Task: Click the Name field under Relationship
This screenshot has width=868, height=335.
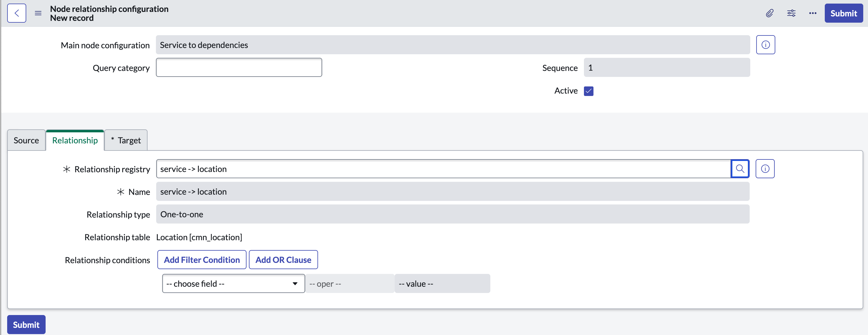Action: point(452,191)
